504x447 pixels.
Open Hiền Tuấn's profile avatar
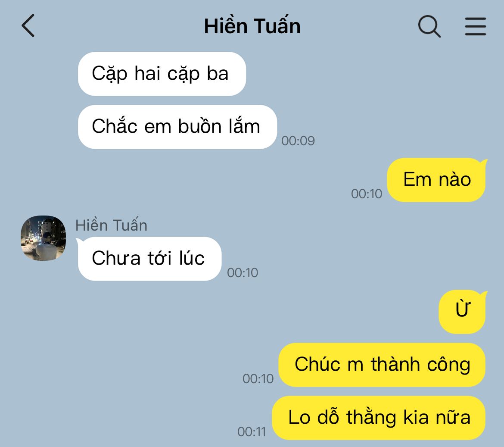[44, 238]
